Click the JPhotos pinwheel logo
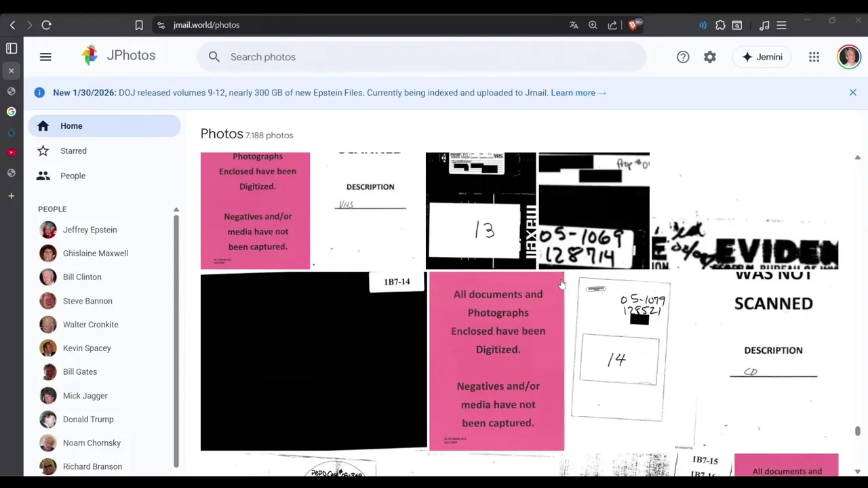Image resolution: width=868 pixels, height=488 pixels. (90, 56)
